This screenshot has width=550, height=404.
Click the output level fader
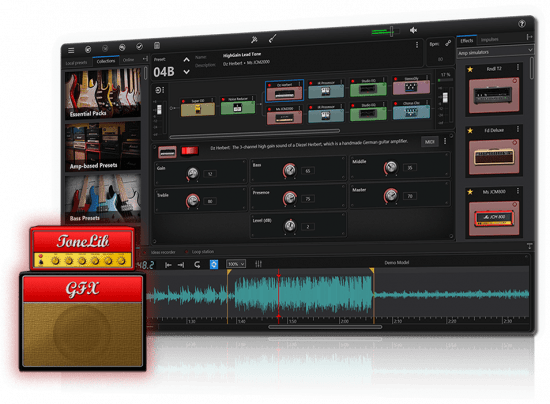click(444, 98)
